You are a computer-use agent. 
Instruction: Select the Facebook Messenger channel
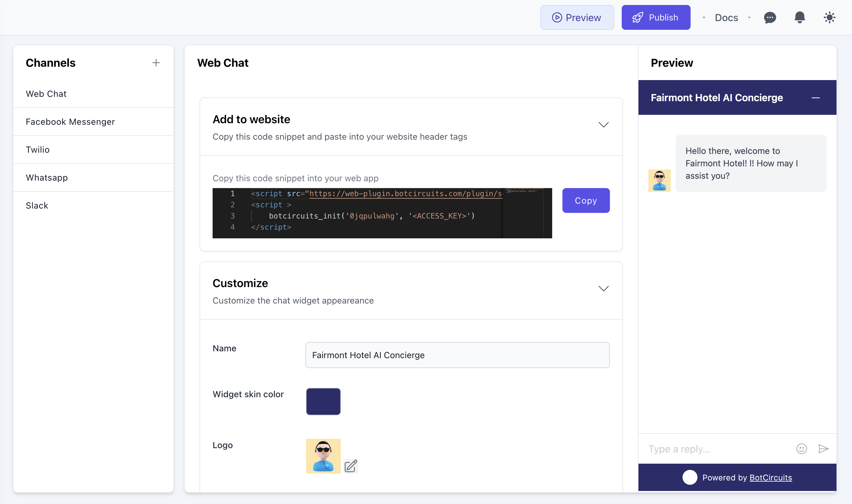70,121
